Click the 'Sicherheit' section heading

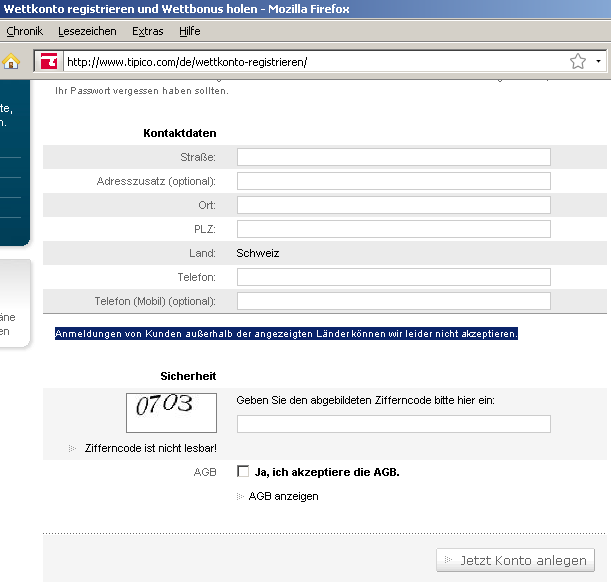coord(188,376)
